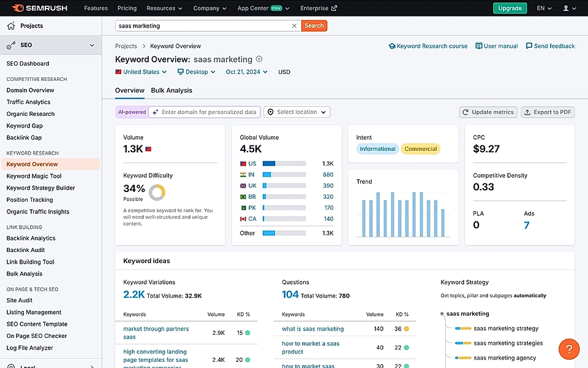Toggle the Informational intent badge
Image resolution: width=588 pixels, height=368 pixels.
(x=377, y=148)
